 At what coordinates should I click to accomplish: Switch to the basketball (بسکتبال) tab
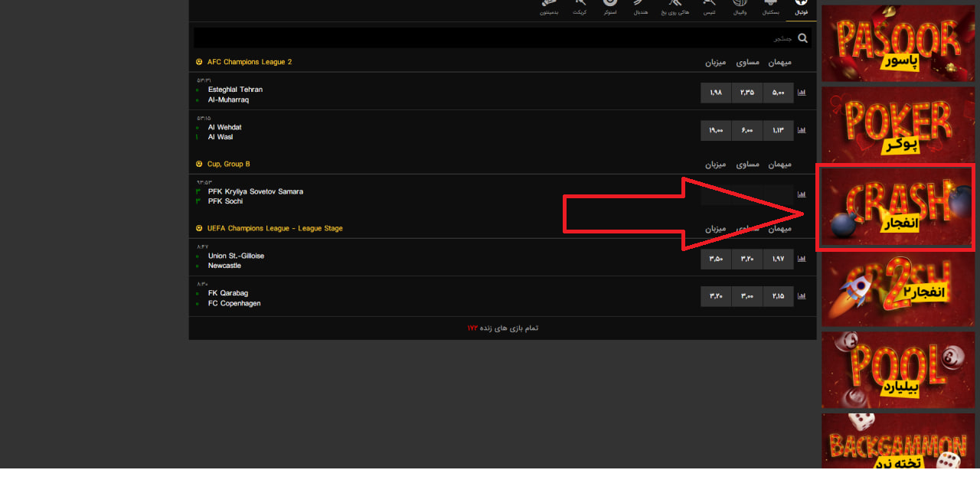click(770, 7)
